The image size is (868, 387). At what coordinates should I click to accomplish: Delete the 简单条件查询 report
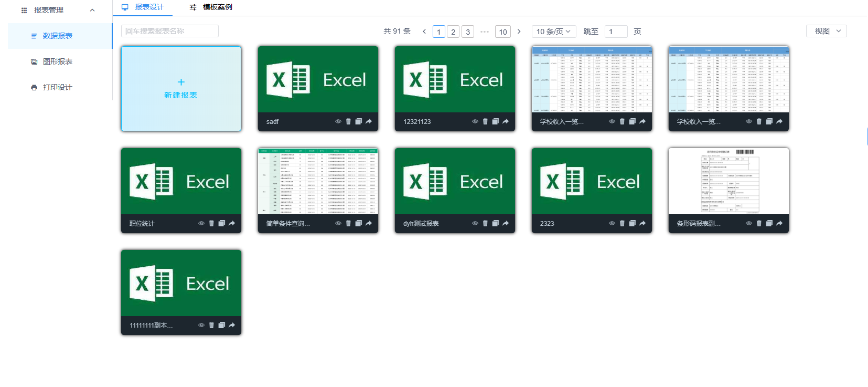[348, 223]
